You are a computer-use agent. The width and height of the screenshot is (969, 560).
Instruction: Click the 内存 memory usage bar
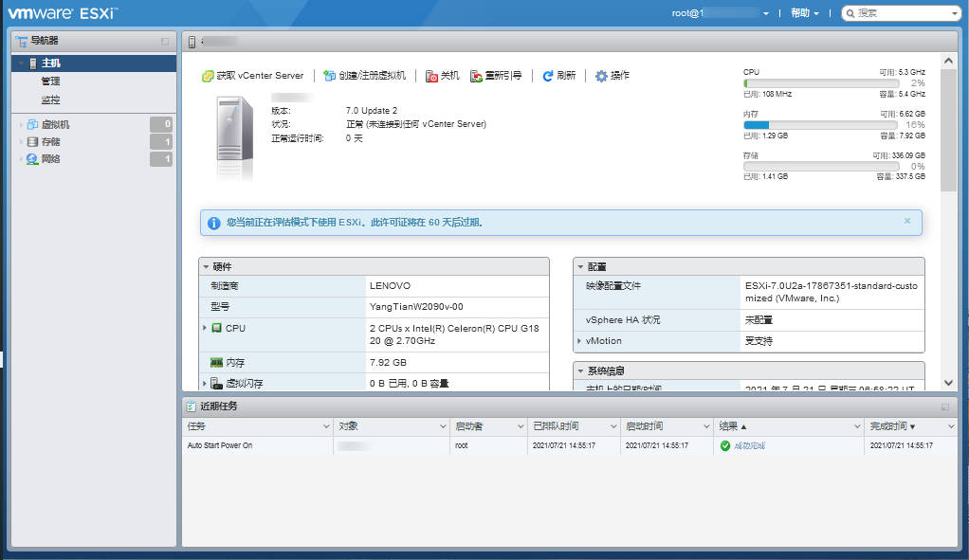click(x=821, y=125)
